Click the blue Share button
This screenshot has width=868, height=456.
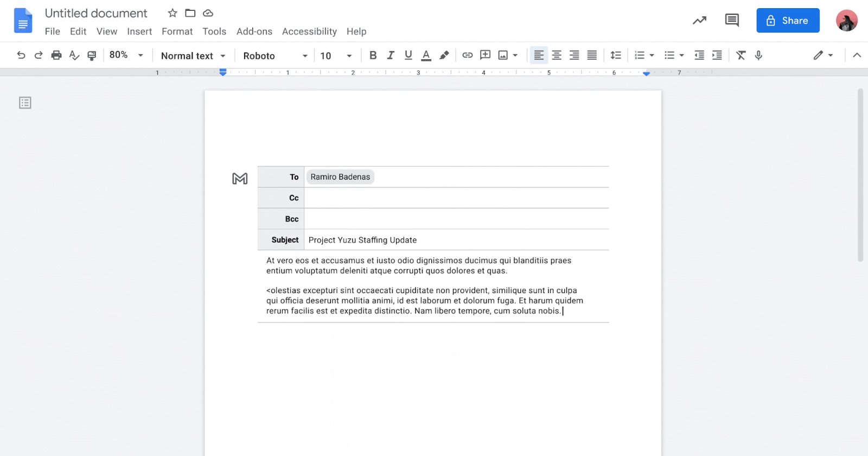pos(788,21)
